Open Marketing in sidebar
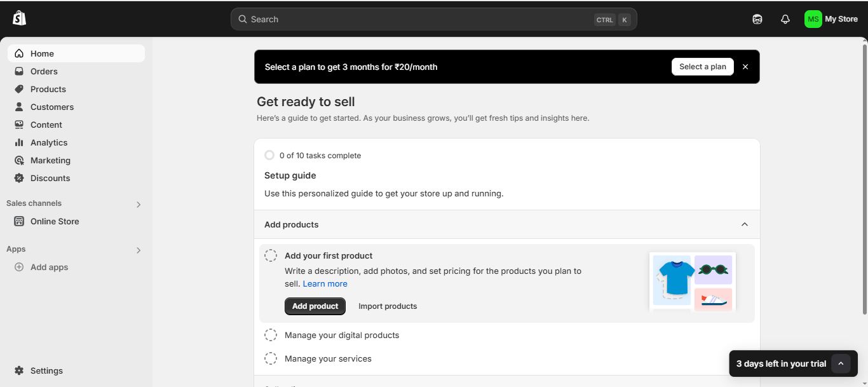Viewport: 868px width, 387px height. tap(76, 160)
